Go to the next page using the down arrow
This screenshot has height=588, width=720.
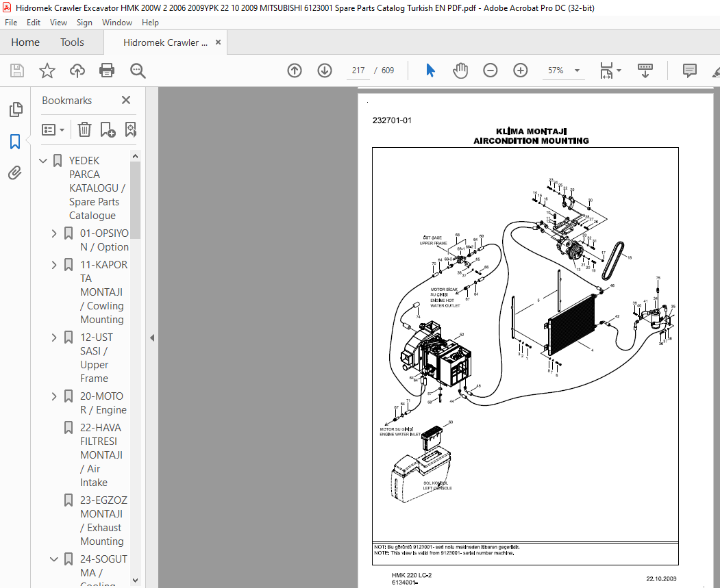coord(325,71)
